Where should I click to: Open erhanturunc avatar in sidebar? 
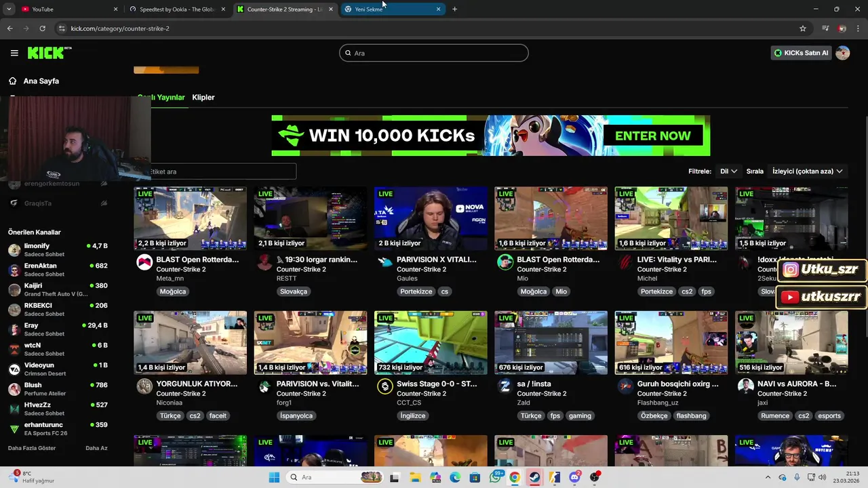point(14,429)
